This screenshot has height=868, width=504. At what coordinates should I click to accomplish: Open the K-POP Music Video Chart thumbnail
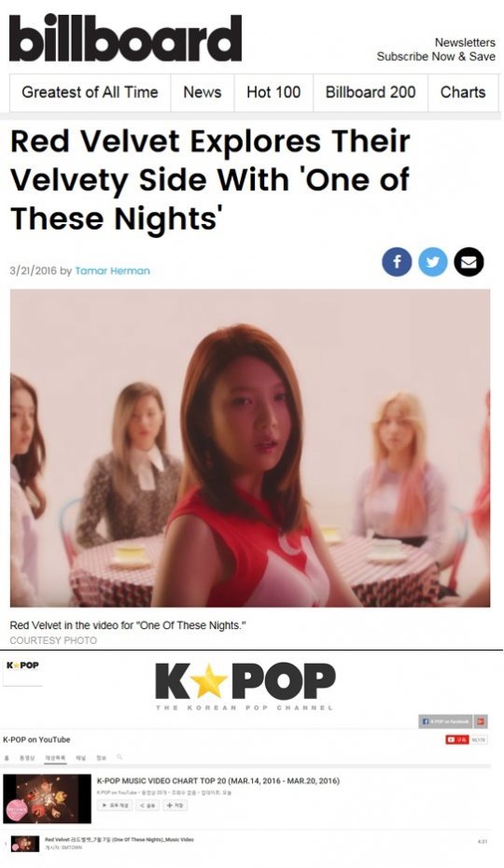[47, 798]
